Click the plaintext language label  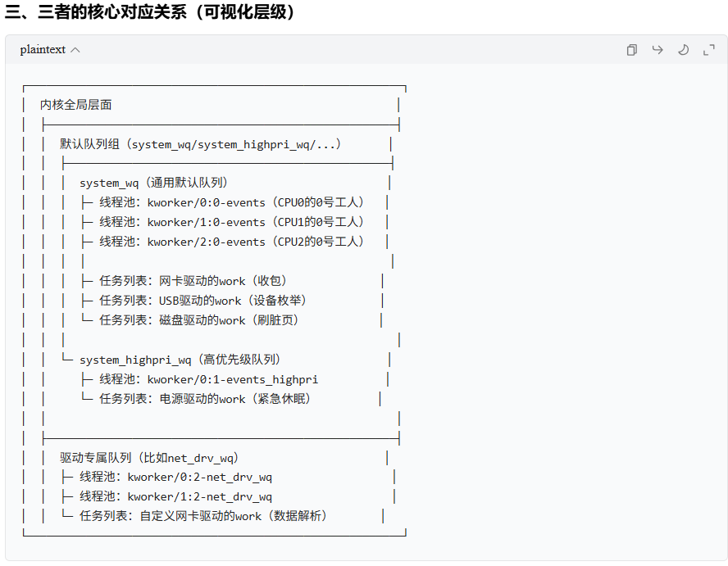43,50
